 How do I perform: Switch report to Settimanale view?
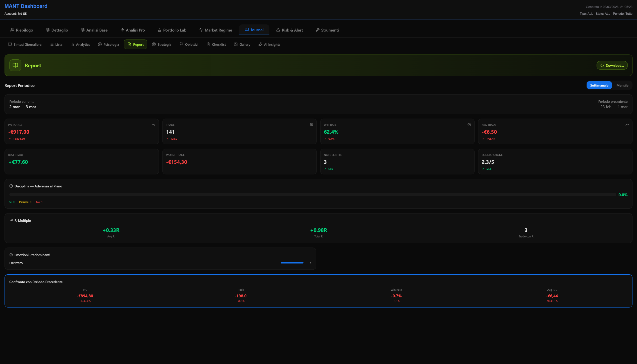599,85
